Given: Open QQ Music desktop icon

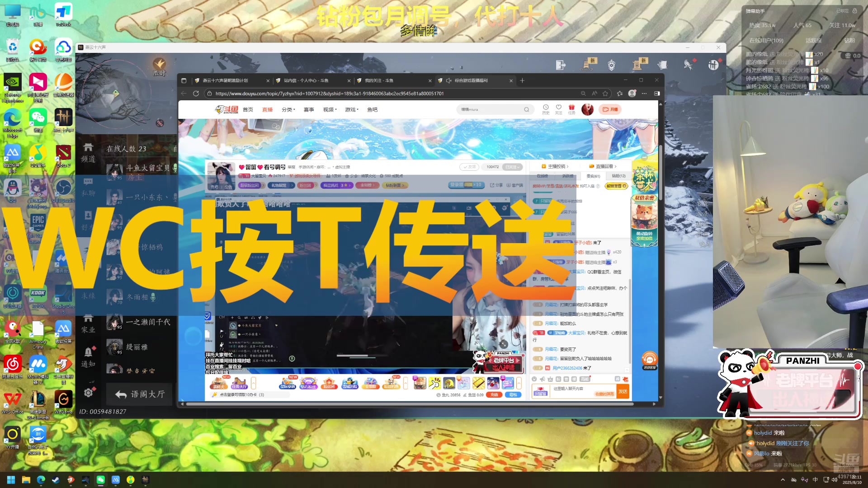Looking at the screenshot, I should pos(38,156).
